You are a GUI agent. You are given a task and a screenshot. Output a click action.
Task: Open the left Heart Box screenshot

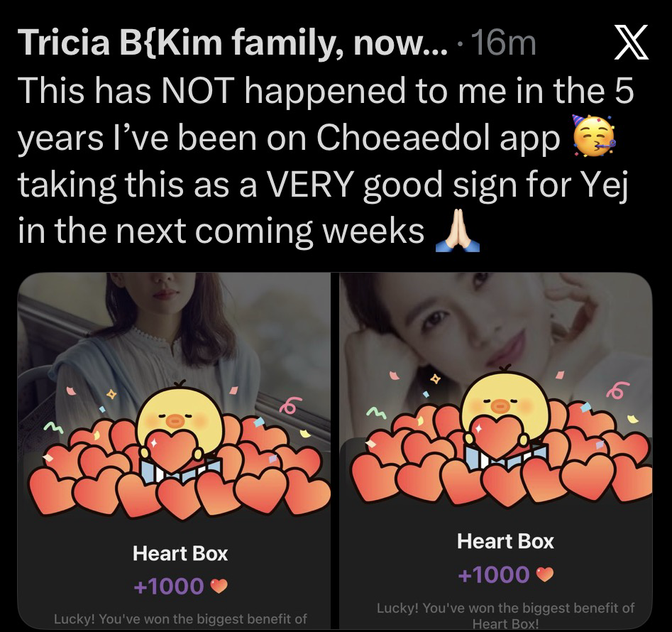tap(174, 451)
